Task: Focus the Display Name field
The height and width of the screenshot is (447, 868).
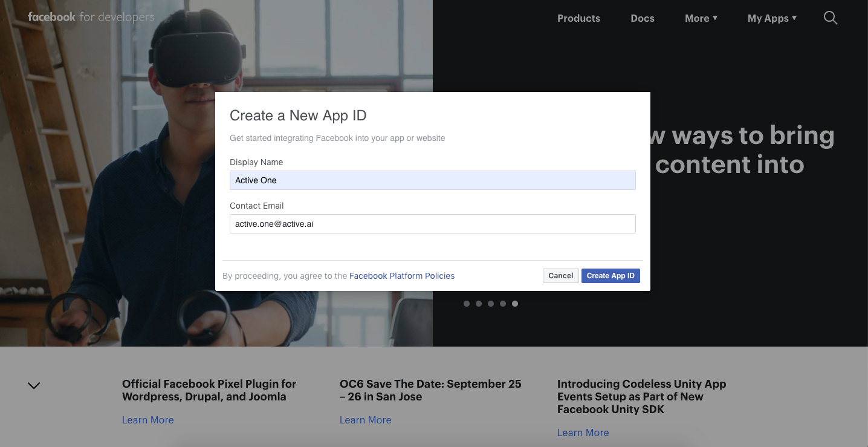Action: [x=433, y=180]
